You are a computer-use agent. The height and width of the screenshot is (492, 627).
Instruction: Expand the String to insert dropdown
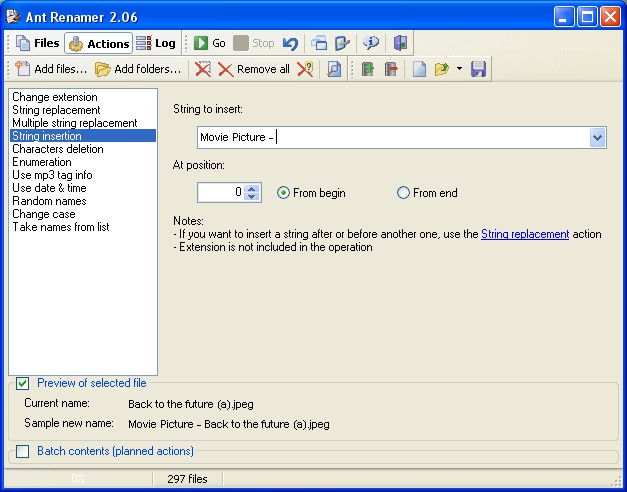[x=597, y=138]
